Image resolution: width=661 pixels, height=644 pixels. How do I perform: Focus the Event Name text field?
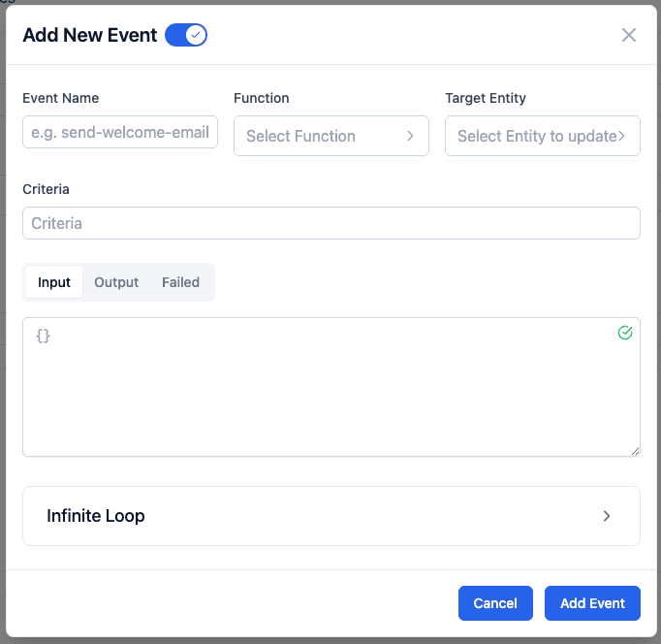120,132
